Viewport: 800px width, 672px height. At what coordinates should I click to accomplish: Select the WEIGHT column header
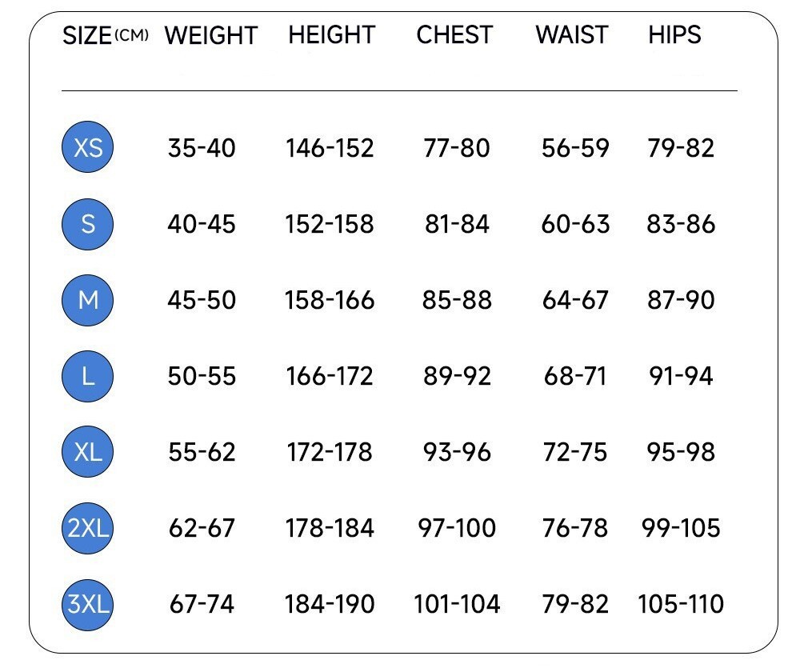click(210, 36)
